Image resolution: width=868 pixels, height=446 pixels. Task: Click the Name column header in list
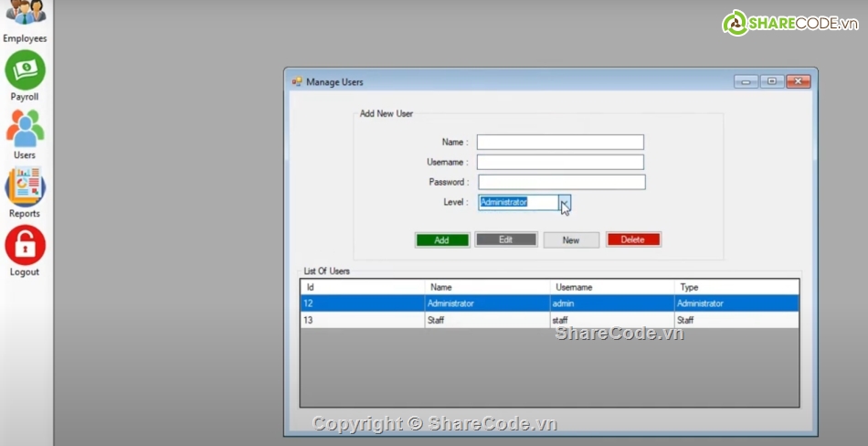(x=487, y=287)
